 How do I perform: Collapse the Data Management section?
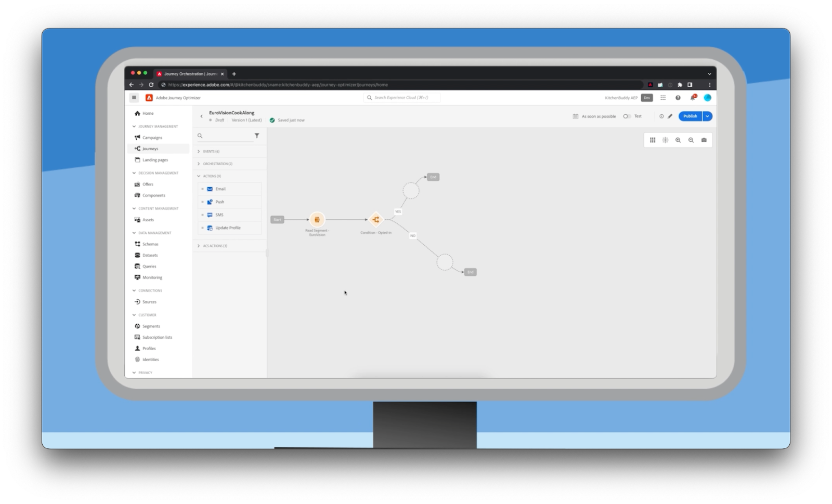134,233
